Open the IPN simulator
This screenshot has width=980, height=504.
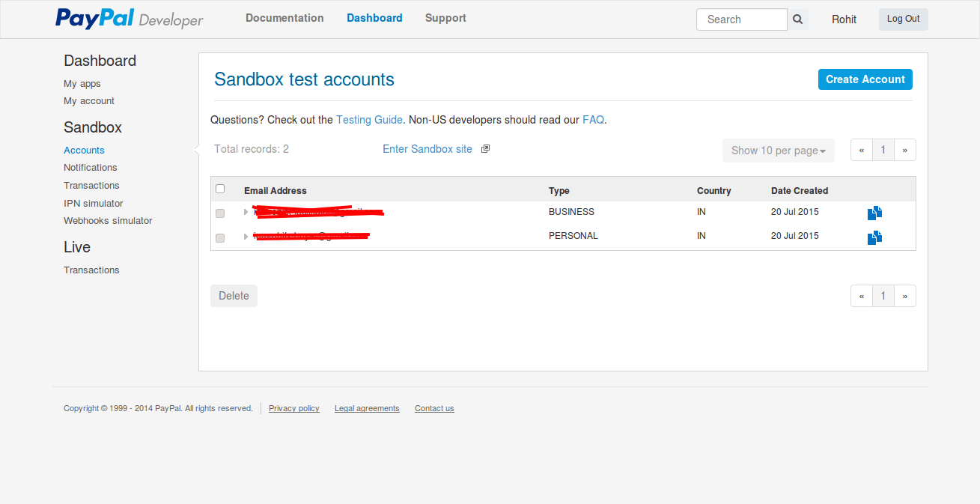click(94, 204)
